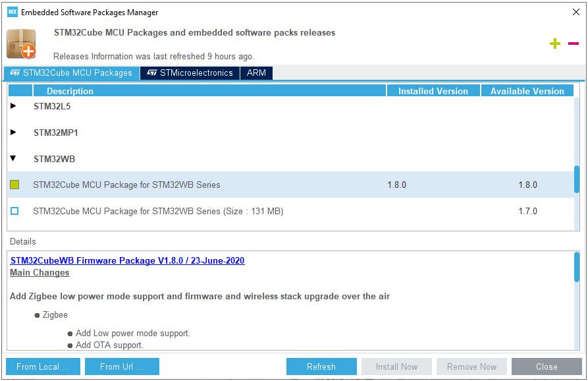The width and height of the screenshot is (588, 381).
Task: Select the row with 'Size : 131 MB'
Action: 291,211
